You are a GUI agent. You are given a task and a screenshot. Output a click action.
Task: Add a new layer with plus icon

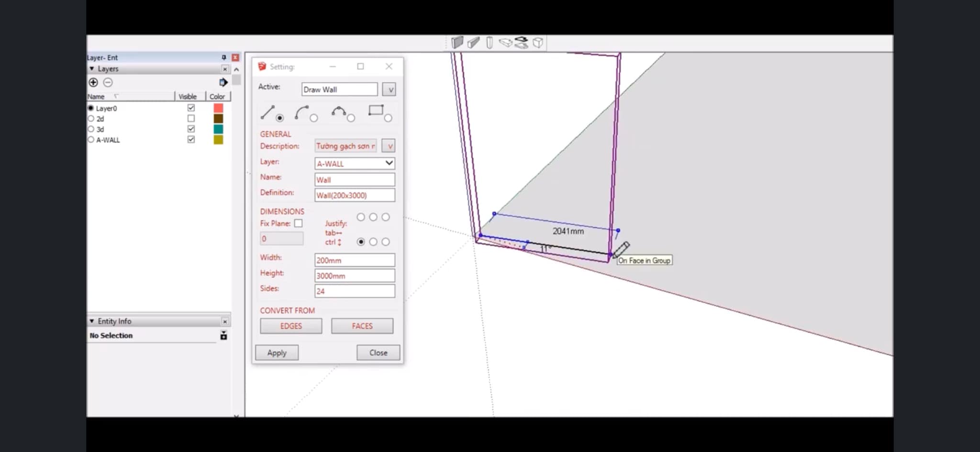pos(93,82)
